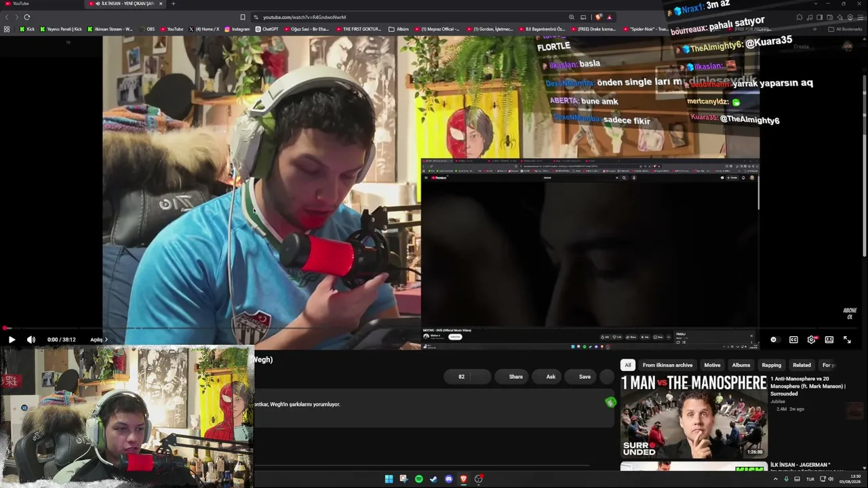
Task: Select the Motive filter chip
Action: click(x=712, y=365)
